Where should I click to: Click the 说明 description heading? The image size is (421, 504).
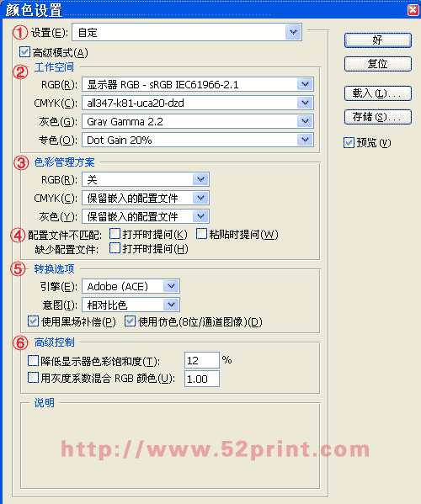coord(44,403)
